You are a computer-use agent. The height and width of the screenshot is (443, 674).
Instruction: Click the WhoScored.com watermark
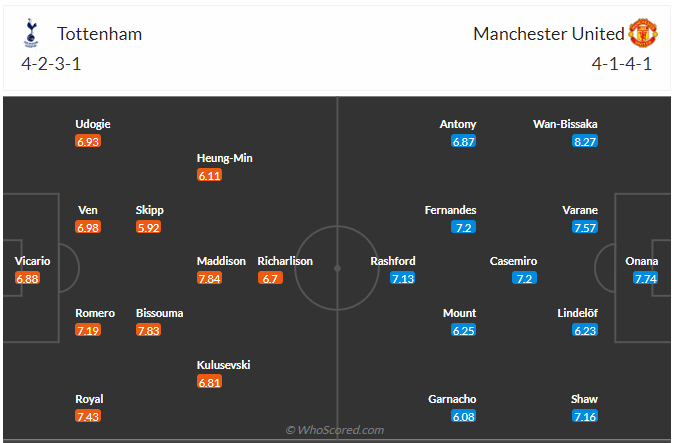(x=336, y=430)
